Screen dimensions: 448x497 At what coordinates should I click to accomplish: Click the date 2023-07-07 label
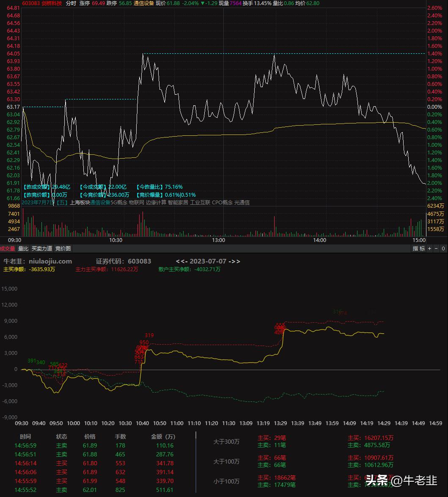[208, 261]
